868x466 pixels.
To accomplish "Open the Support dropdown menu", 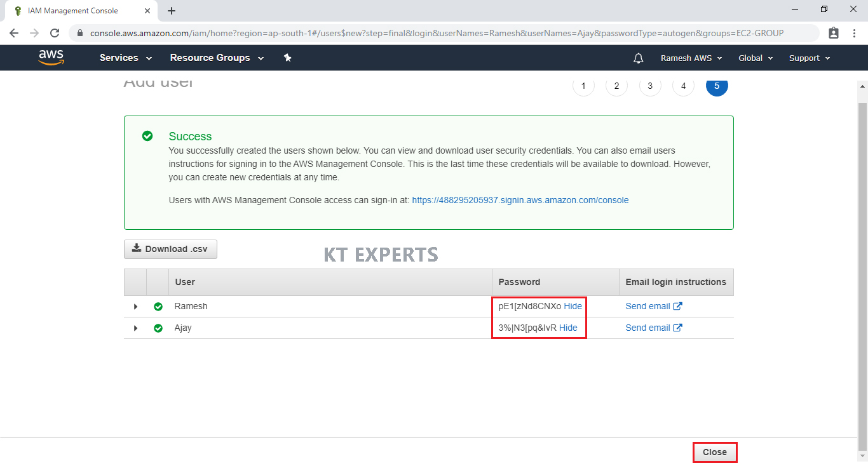I will coord(810,58).
